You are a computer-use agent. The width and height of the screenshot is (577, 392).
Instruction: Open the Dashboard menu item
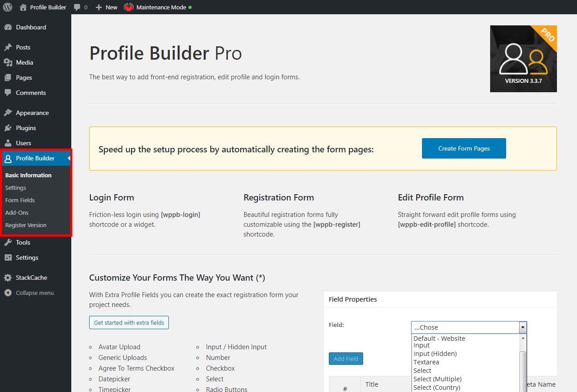(x=31, y=27)
